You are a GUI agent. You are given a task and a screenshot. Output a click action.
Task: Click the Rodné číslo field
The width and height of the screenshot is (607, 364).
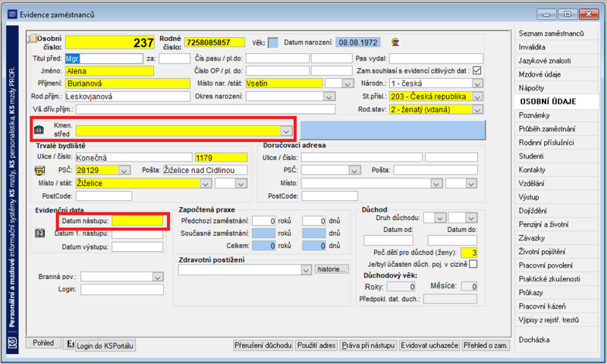click(x=215, y=42)
